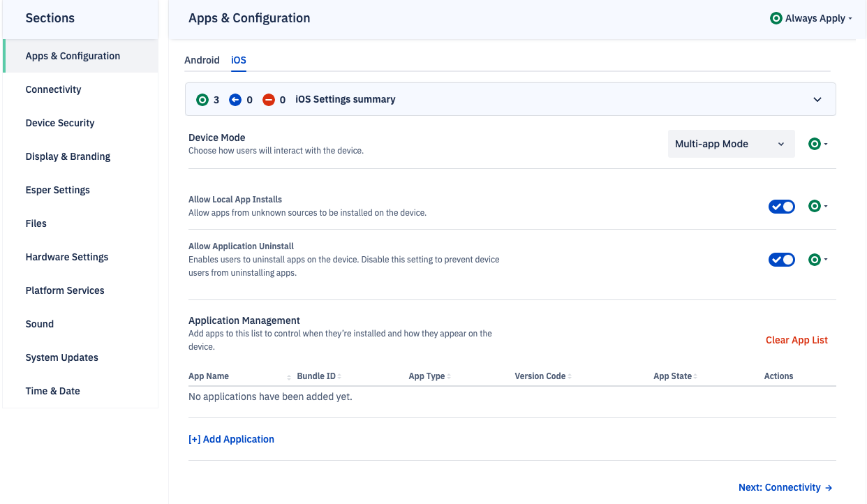Open Hardware Settings section
The height and width of the screenshot is (504, 867).
click(x=81, y=257)
